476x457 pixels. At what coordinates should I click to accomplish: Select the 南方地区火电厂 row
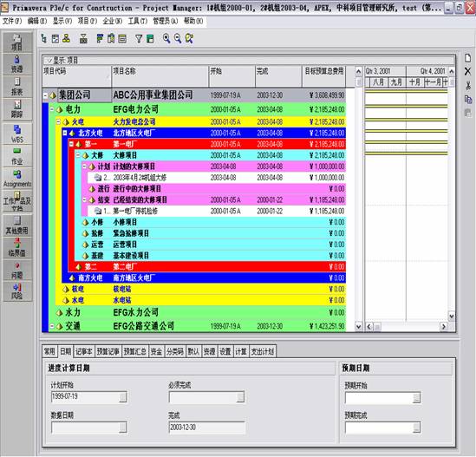[x=204, y=277]
